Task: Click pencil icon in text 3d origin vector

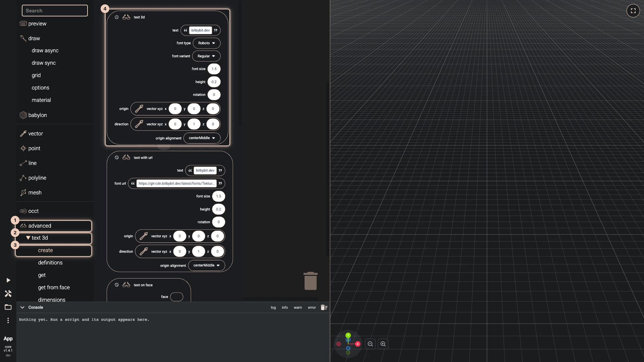Action: click(x=139, y=109)
